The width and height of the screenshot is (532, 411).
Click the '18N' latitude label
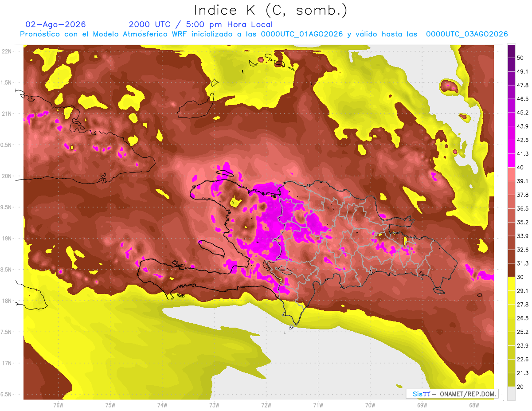click(x=7, y=301)
